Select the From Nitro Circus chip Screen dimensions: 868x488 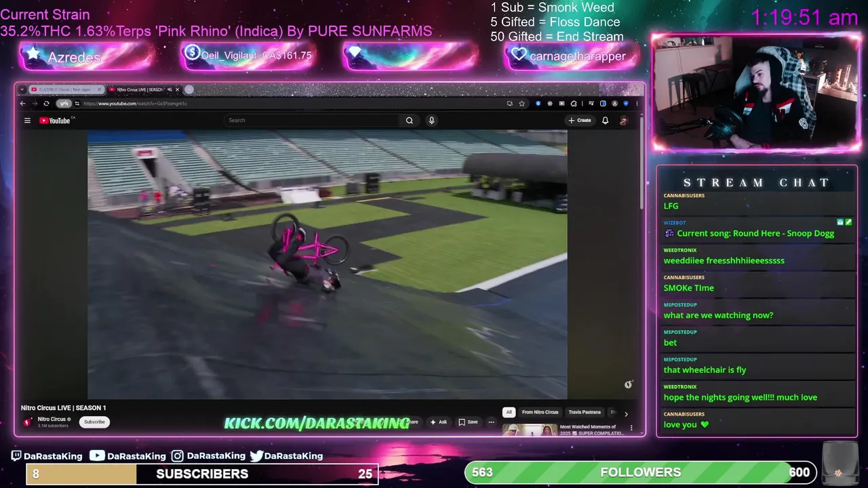(540, 412)
